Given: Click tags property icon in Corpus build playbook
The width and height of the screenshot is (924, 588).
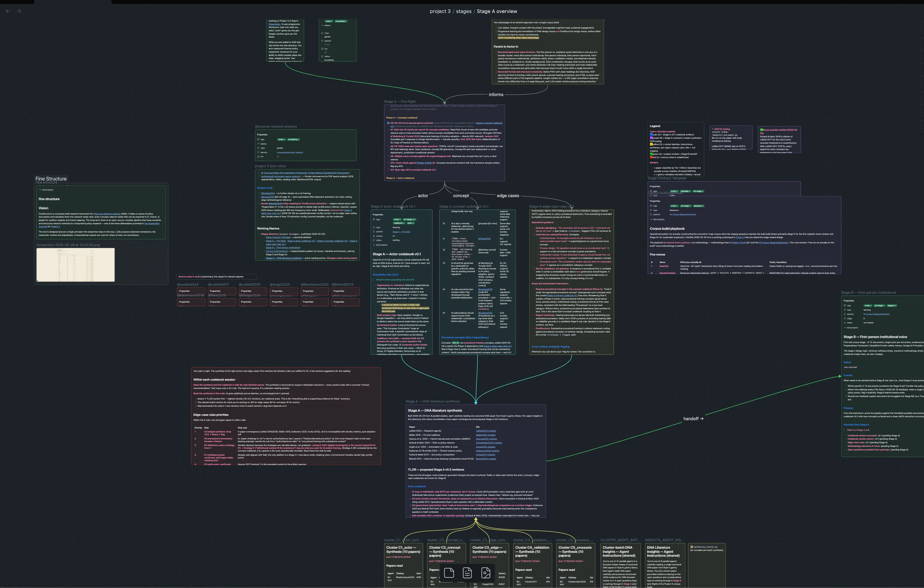Looking at the screenshot, I should tap(651, 206).
